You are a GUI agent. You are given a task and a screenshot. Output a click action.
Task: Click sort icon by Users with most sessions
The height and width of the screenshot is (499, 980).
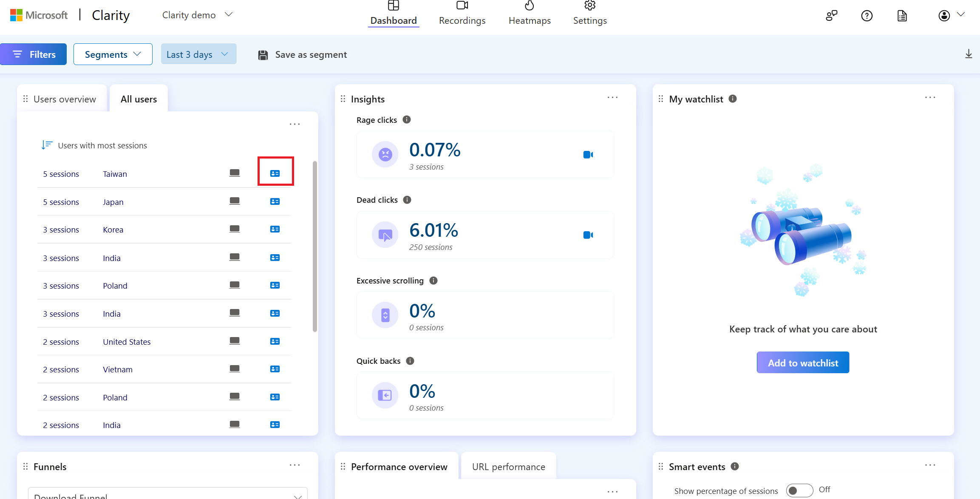click(x=47, y=145)
